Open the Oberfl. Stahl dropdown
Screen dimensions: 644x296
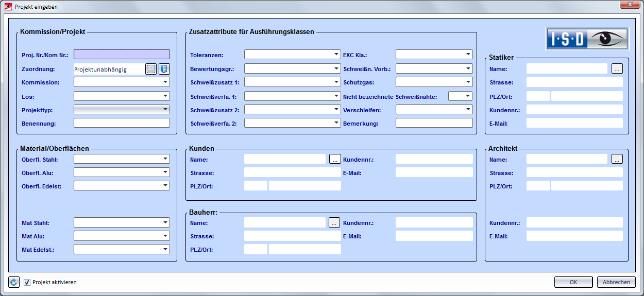click(x=165, y=159)
